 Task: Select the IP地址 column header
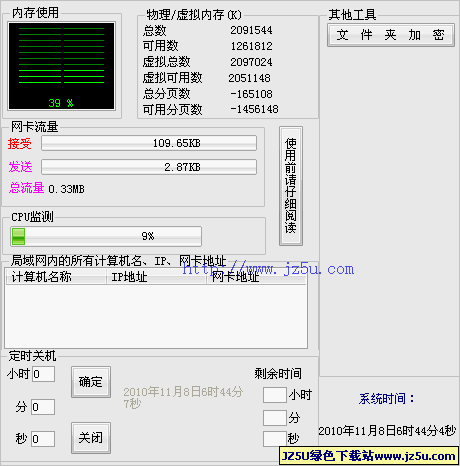point(156,277)
